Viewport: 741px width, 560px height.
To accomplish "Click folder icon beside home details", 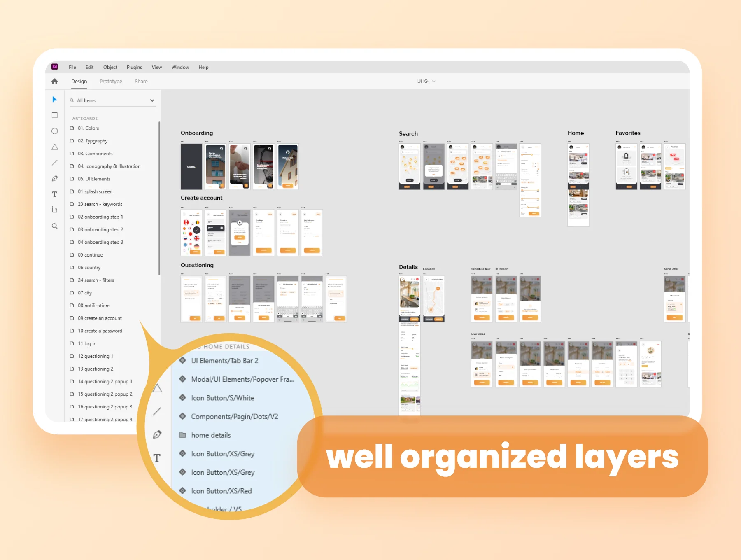I will [x=182, y=435].
